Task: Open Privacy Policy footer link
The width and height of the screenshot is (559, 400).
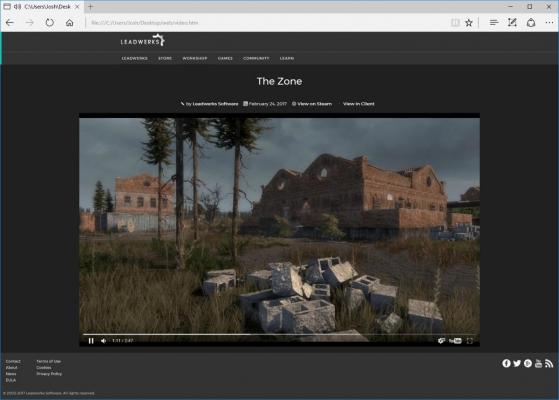Action: click(49, 374)
